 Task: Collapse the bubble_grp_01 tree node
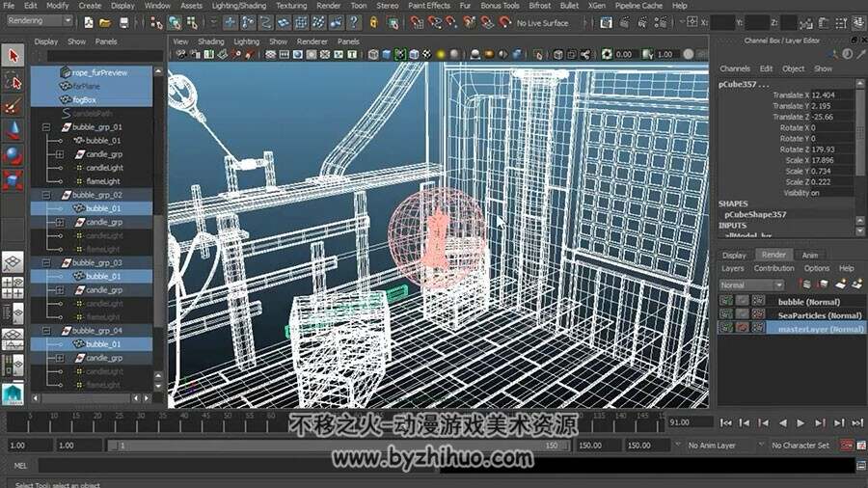[x=46, y=127]
